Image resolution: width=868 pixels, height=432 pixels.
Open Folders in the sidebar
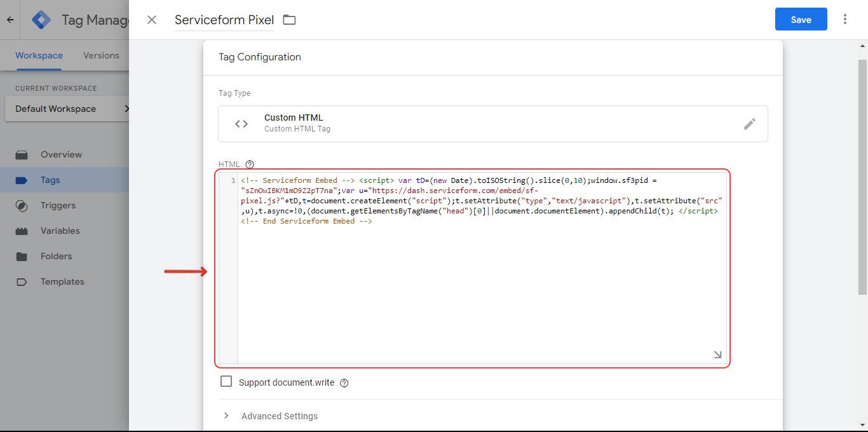64,256
